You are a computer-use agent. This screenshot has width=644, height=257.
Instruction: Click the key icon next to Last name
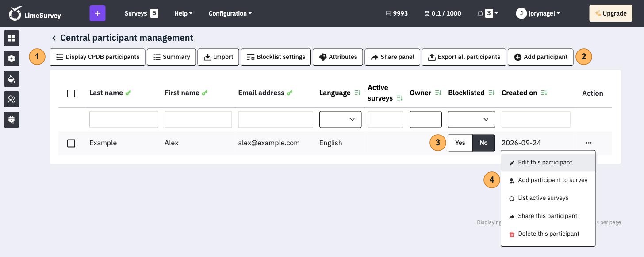(128, 93)
